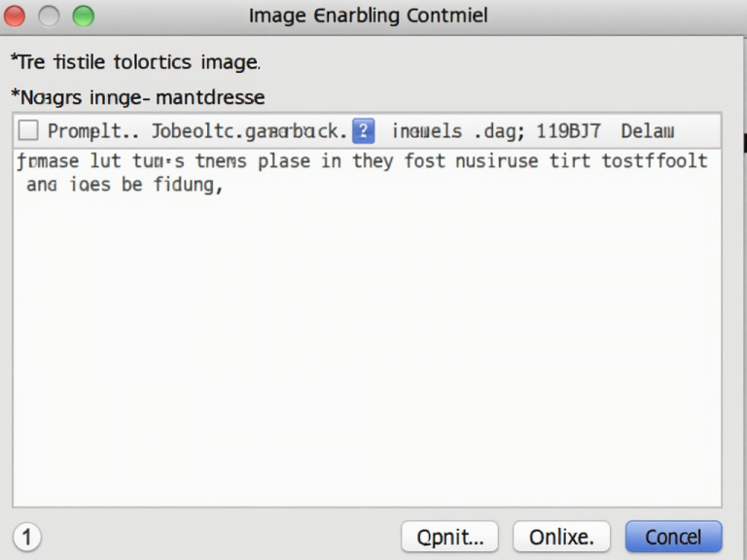Tick the checkbox beside Promplt..
Screen dimensions: 747x560
pos(28,130)
